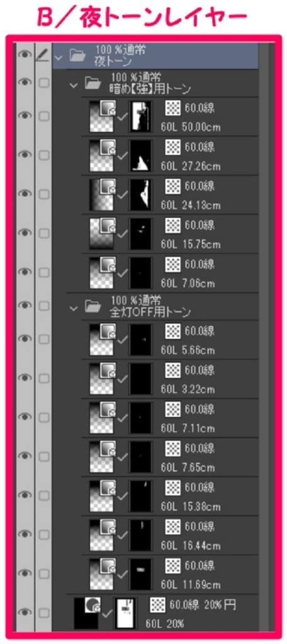The height and width of the screenshot is (644, 287).
Task: Click the mask thumbnail of 60L 11.69cm layer
Action: (140, 574)
